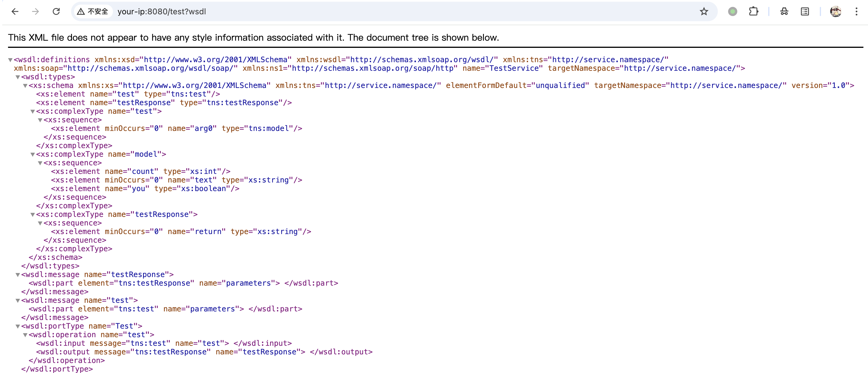Collapse wsdl:message testResponse node
Screen dimensions: 868x373
click(x=18, y=275)
